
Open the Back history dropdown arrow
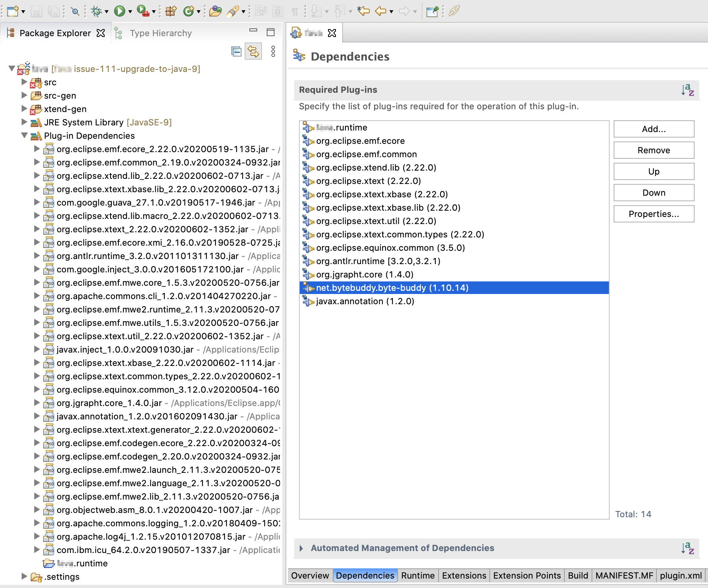tap(391, 12)
